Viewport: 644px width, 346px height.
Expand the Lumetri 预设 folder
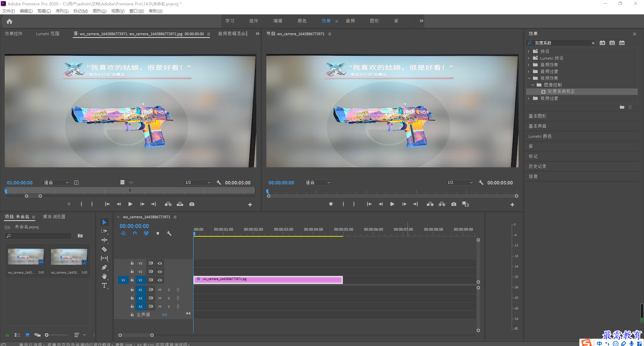click(529, 58)
